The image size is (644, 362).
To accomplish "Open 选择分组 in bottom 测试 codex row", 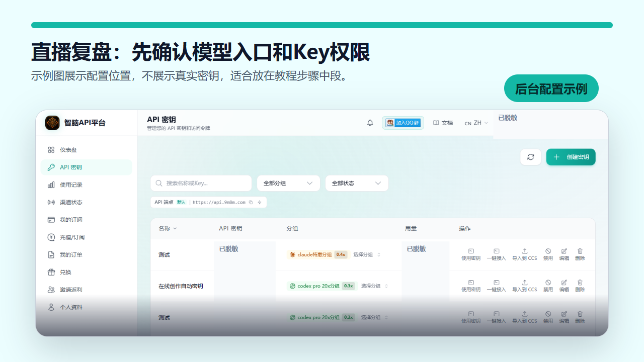I will (374, 317).
